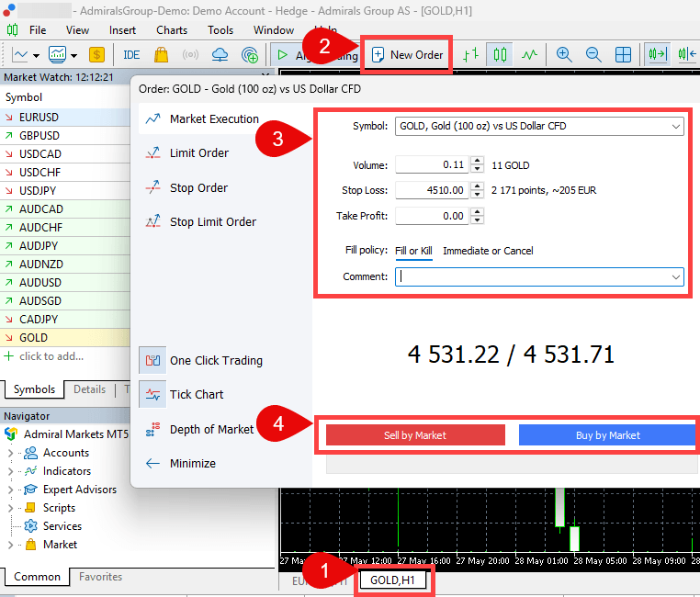700x597 pixels.
Task: Click New Order toolbar button
Action: (407, 55)
